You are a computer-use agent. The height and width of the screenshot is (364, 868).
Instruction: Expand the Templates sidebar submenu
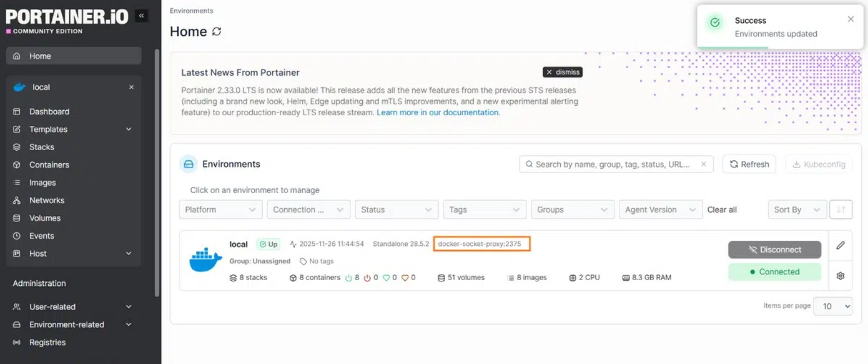click(x=128, y=129)
